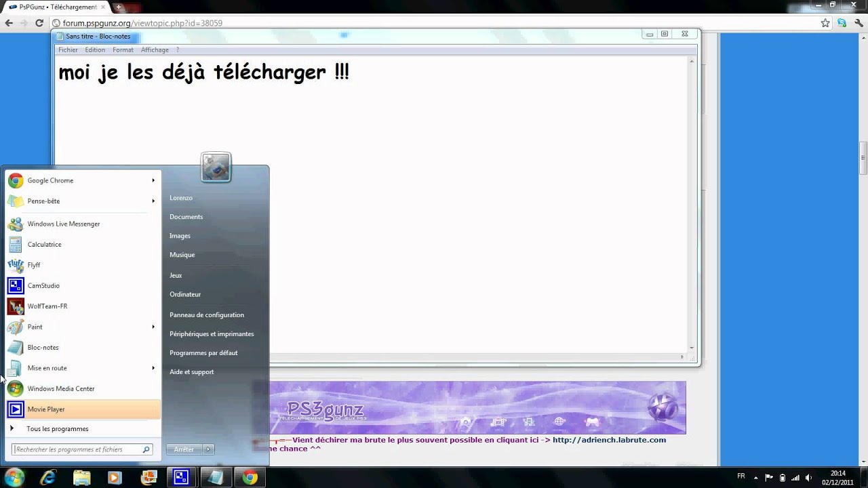868x488 pixels.
Task: Open the Lorenzo user folder link
Action: coord(181,198)
